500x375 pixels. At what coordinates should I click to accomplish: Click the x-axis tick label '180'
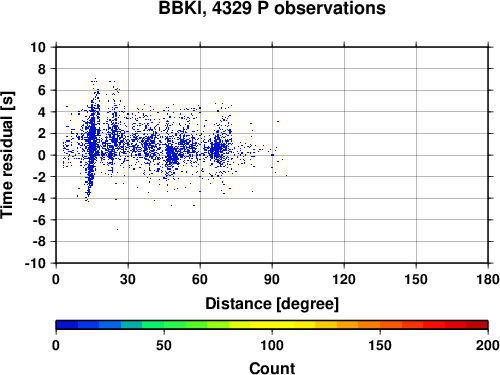(488, 279)
